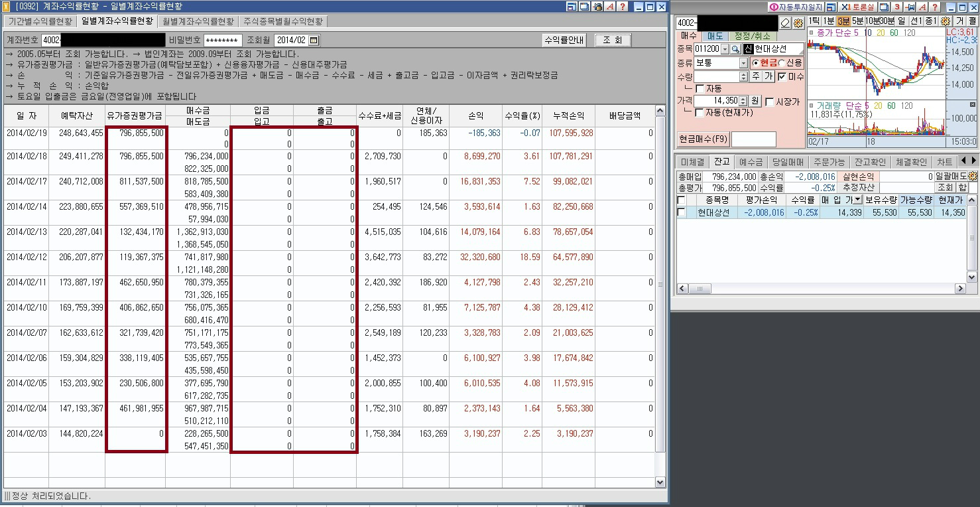Open the calendar picker next to 조회월

pos(314,40)
